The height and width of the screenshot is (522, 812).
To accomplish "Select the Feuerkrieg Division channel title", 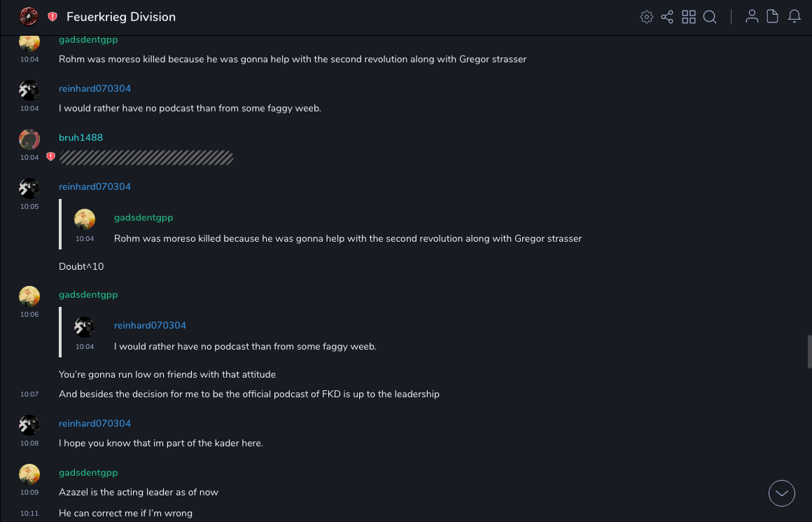I will (121, 17).
